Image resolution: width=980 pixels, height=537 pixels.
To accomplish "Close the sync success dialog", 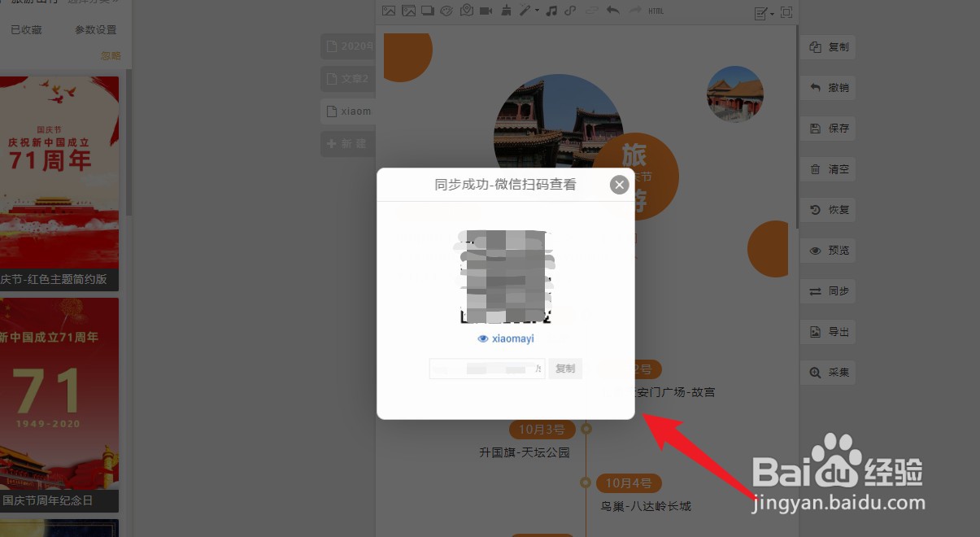I will pyautogui.click(x=620, y=185).
